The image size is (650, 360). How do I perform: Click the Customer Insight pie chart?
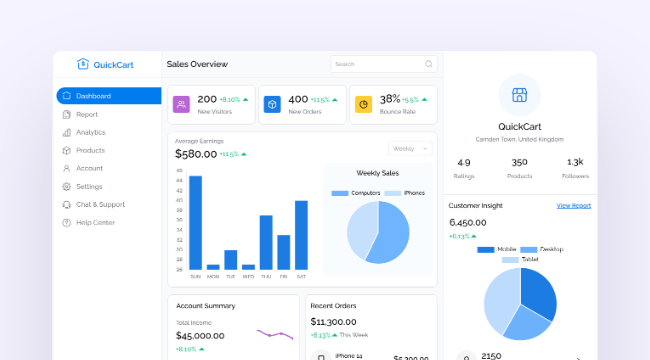(x=520, y=304)
